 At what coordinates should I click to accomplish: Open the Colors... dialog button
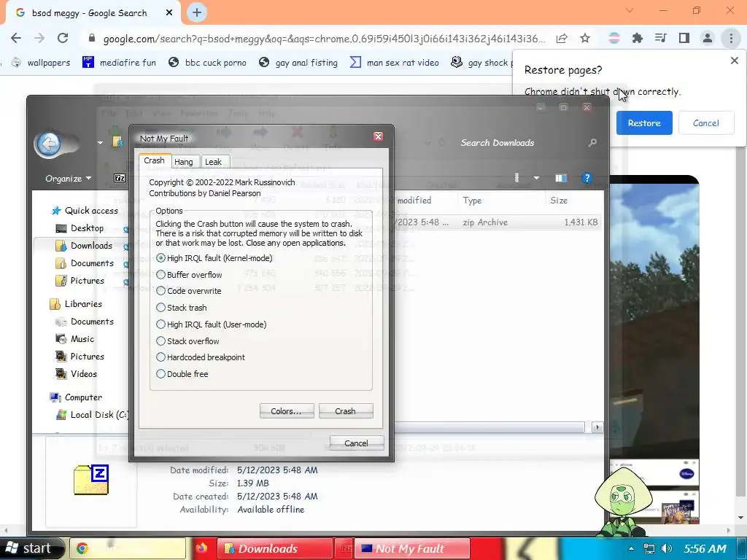click(286, 411)
